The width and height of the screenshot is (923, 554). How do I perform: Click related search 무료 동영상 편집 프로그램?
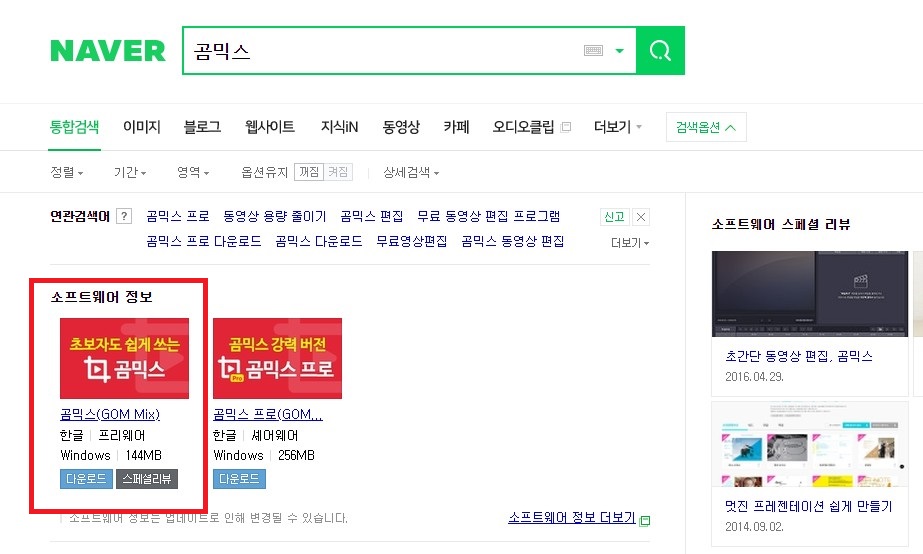pos(488,216)
